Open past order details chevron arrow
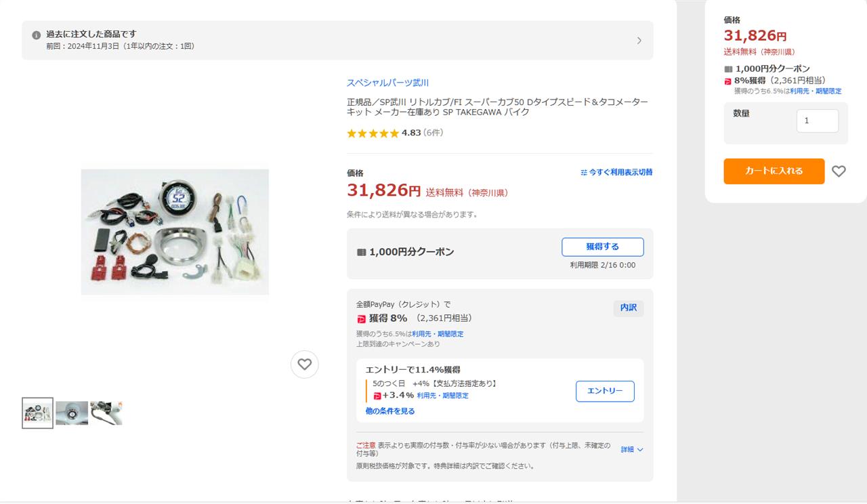This screenshot has width=867, height=504. pos(639,41)
